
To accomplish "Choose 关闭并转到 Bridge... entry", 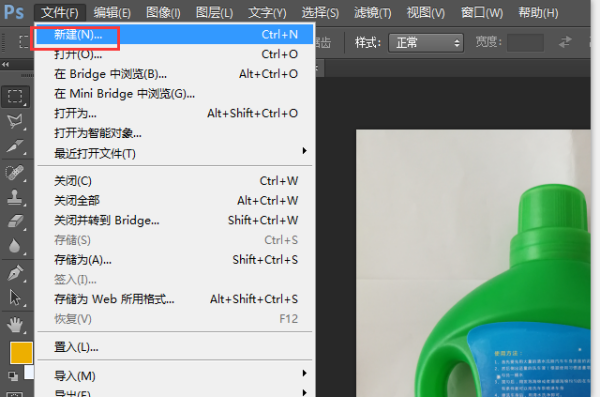I will click(x=174, y=220).
